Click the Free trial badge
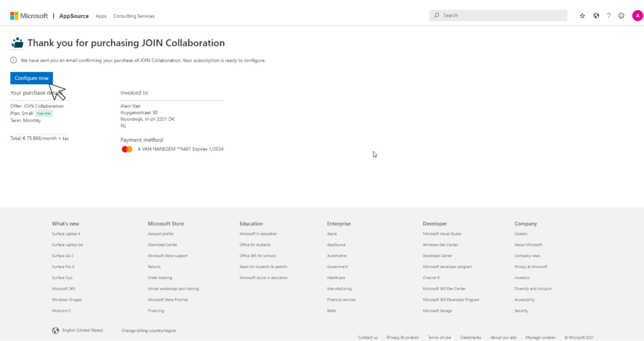This screenshot has width=644, height=341. (x=44, y=113)
